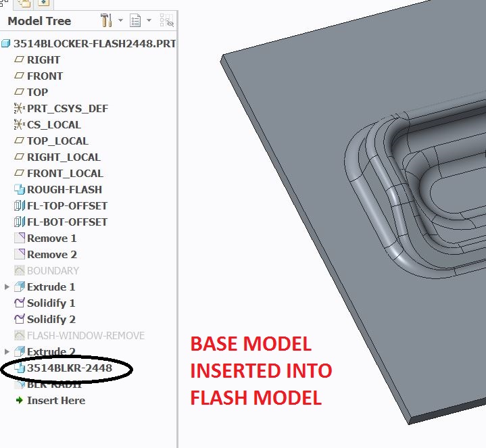The image size is (486, 448).
Task: Click the ROUGH-FLASH merge feature icon
Action: tap(20, 189)
